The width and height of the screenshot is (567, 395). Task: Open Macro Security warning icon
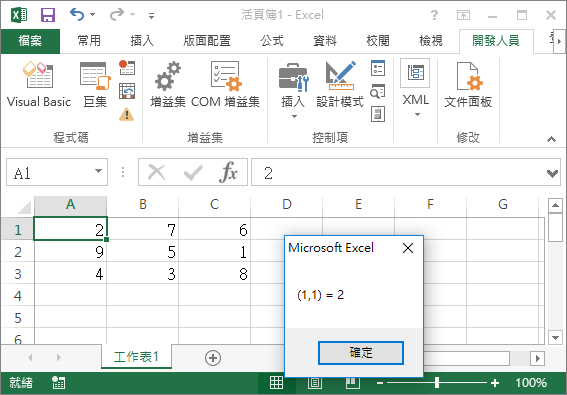(x=127, y=114)
